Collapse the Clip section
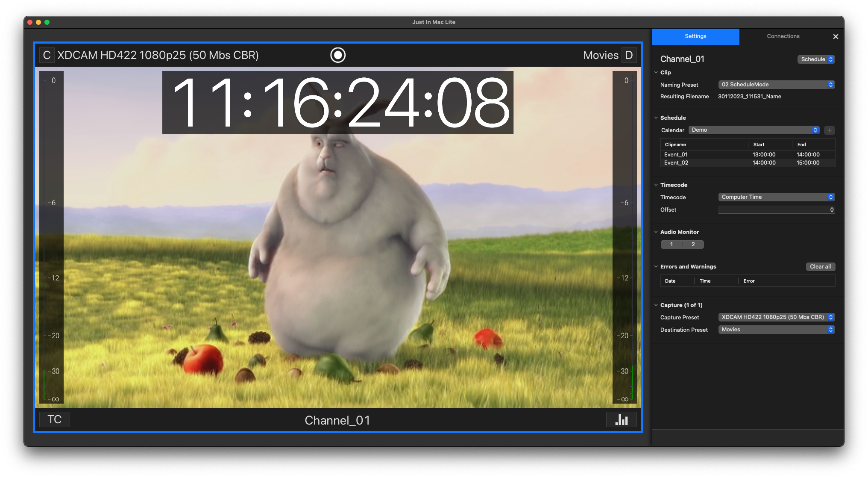This screenshot has width=868, height=478. pyautogui.click(x=656, y=73)
